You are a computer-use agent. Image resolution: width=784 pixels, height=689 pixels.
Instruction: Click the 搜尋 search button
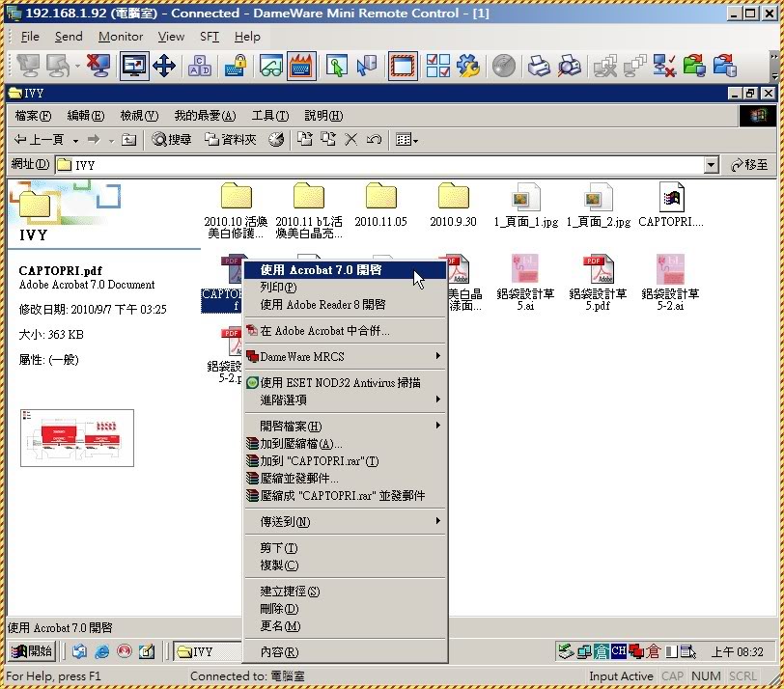(172, 139)
